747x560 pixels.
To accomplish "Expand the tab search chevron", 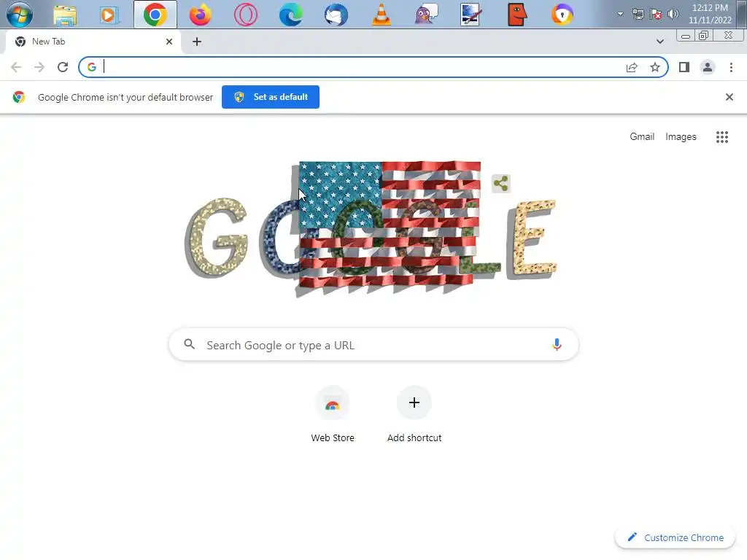I will click(x=659, y=42).
